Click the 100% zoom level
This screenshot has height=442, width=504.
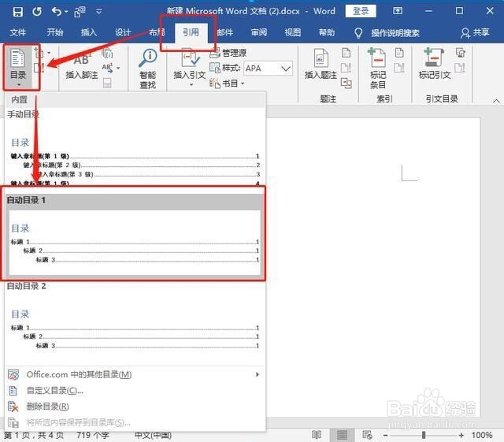click(482, 435)
